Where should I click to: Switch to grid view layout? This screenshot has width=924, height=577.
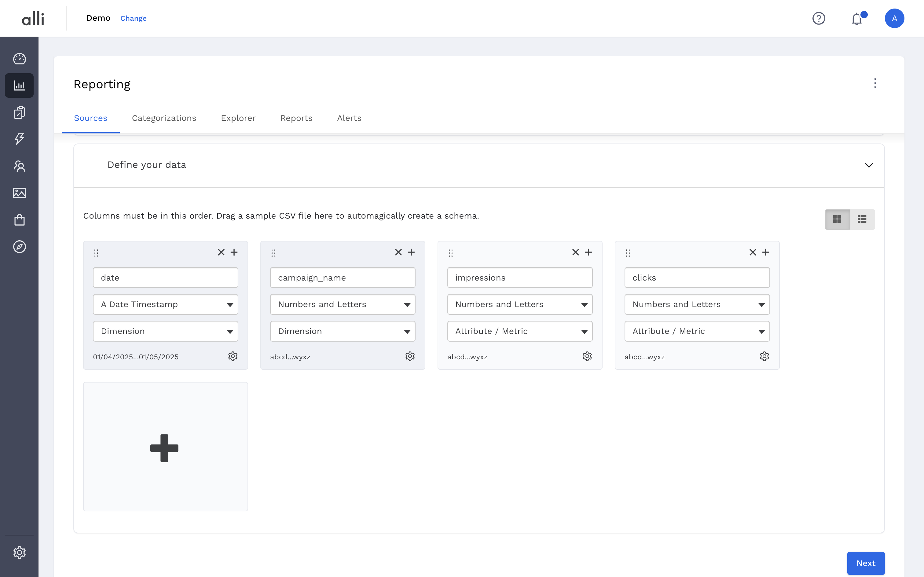point(837,219)
